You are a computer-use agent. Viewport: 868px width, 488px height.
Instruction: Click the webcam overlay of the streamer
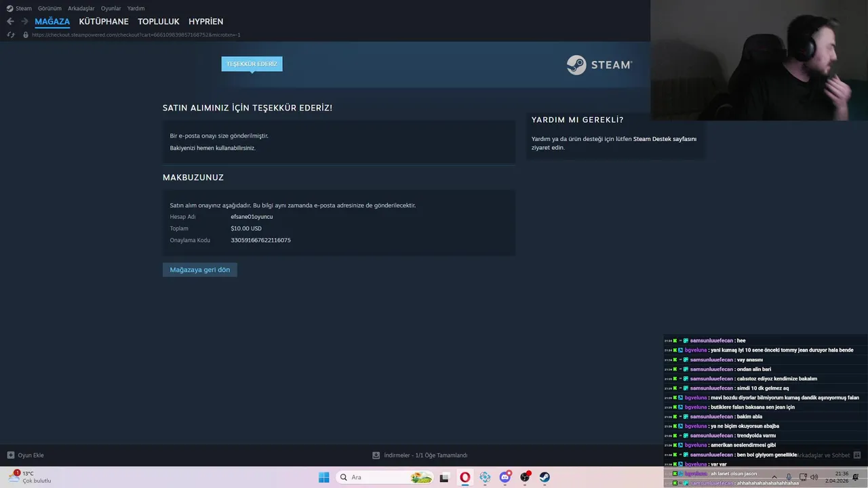tap(759, 60)
